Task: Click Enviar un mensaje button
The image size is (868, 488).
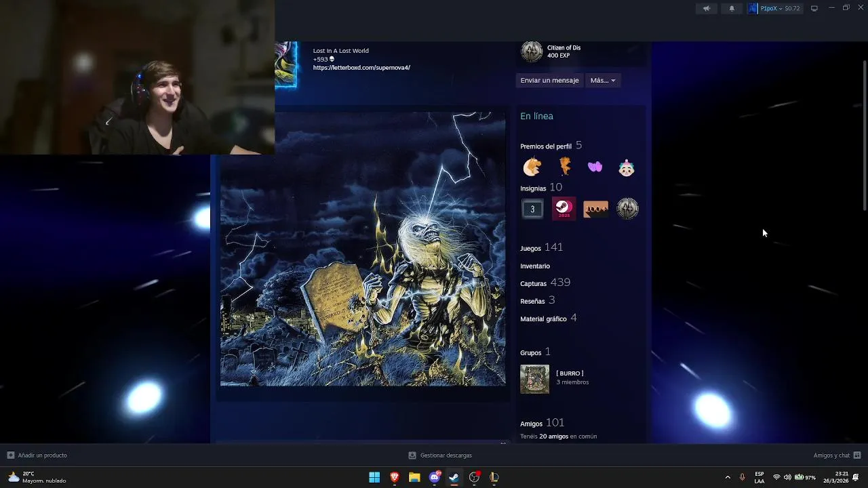Action: coord(549,80)
